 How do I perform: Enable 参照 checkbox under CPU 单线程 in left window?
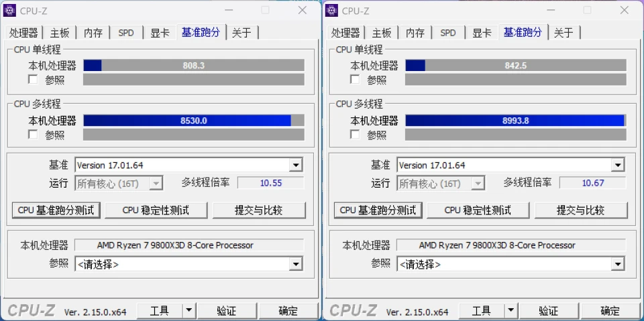[x=33, y=80]
